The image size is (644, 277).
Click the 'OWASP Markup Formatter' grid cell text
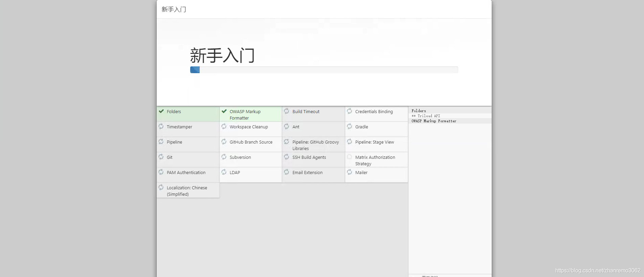click(245, 115)
